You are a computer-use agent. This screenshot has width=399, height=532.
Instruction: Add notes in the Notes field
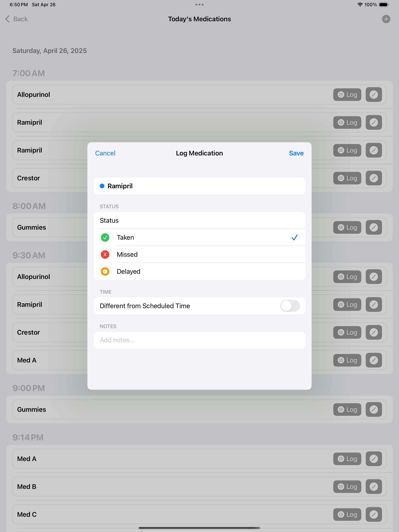pyautogui.click(x=199, y=340)
